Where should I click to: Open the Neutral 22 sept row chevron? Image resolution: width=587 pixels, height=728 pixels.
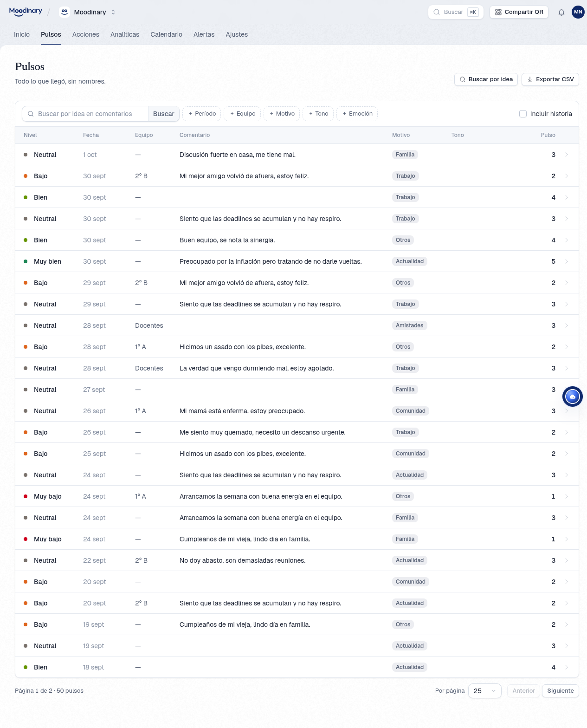pyautogui.click(x=567, y=560)
